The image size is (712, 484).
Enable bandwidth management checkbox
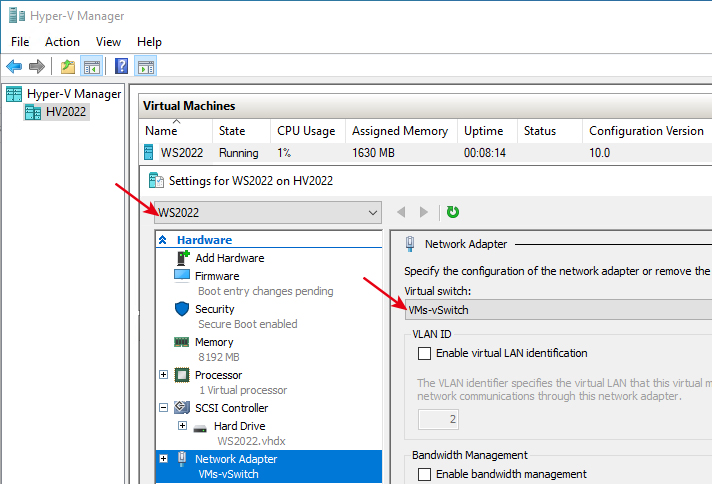[x=424, y=474]
